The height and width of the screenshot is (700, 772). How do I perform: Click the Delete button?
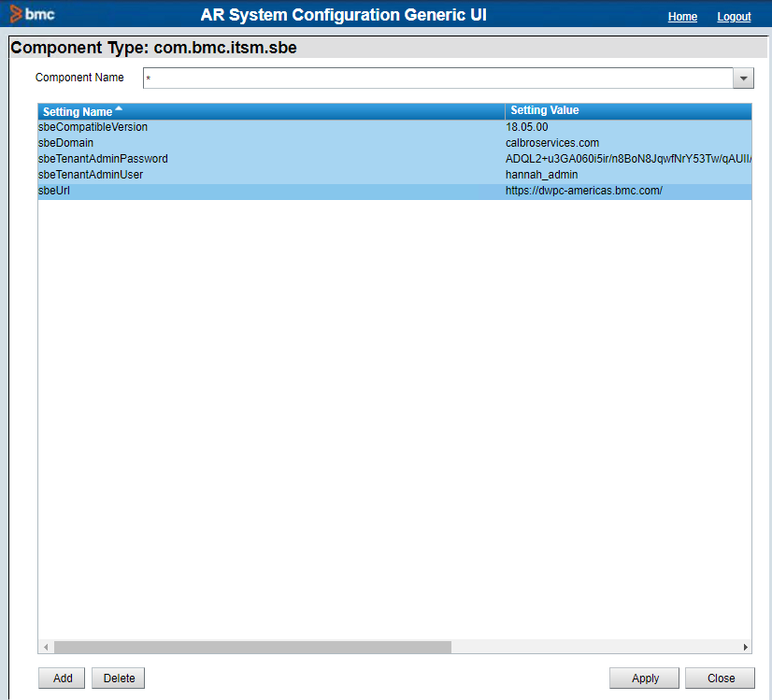pos(119,679)
